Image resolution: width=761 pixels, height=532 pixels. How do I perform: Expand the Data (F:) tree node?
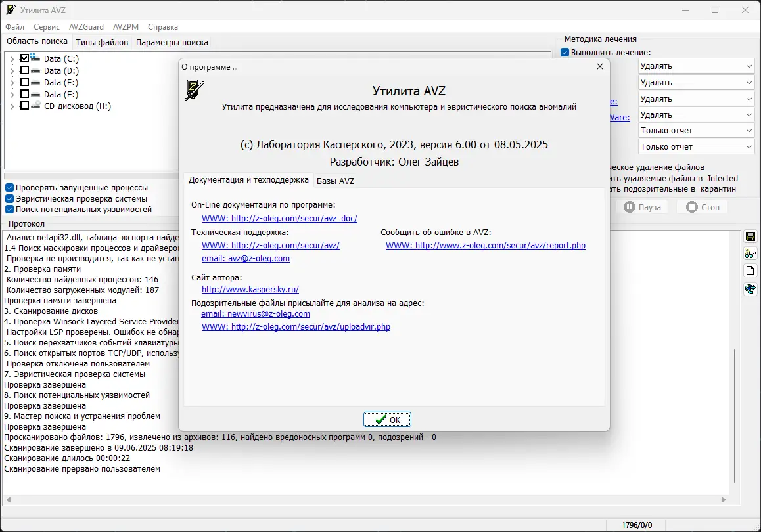[x=12, y=95]
